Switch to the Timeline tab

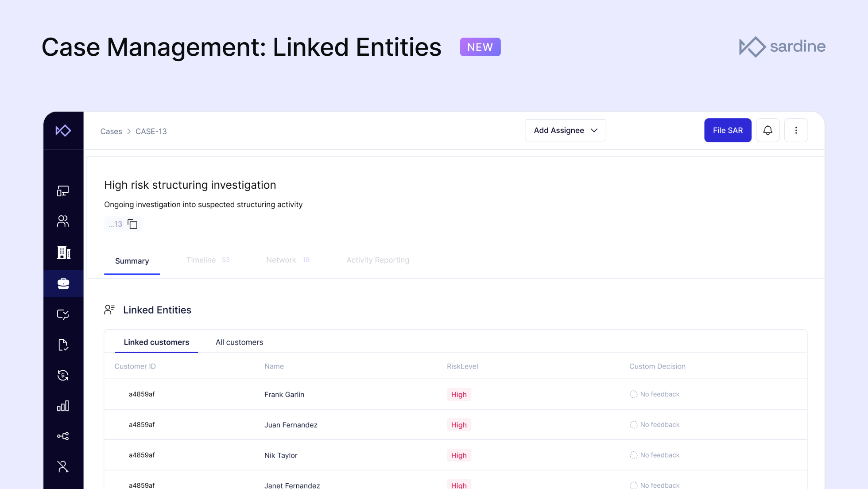201,260
